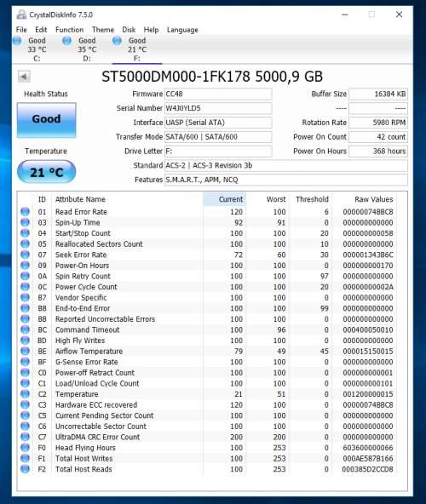Viewport: 426px width, 504px height.
Task: Click status orb for Power Cycle Count
Action: 25,286
